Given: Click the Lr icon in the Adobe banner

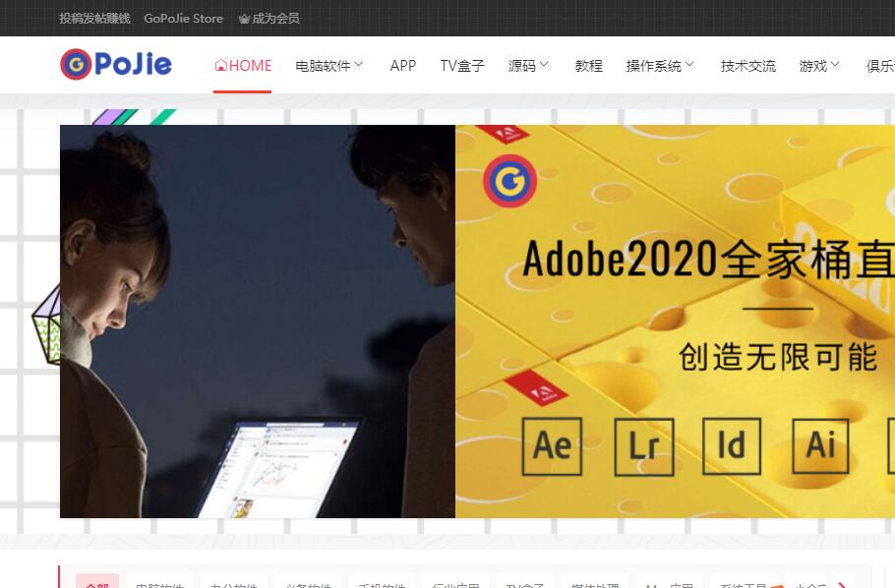Looking at the screenshot, I should [x=644, y=447].
